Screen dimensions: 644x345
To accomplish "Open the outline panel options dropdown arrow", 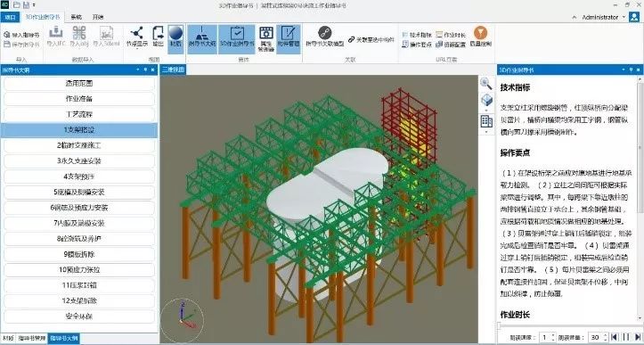I will coord(138,70).
